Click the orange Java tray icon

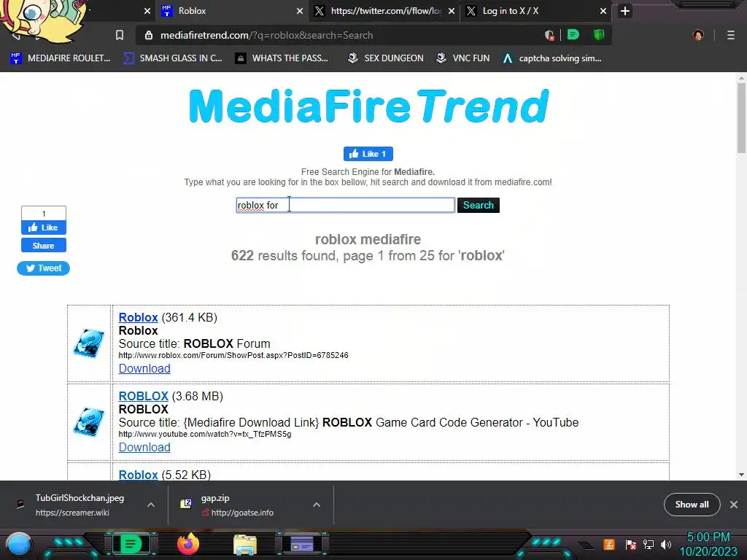[609, 544]
